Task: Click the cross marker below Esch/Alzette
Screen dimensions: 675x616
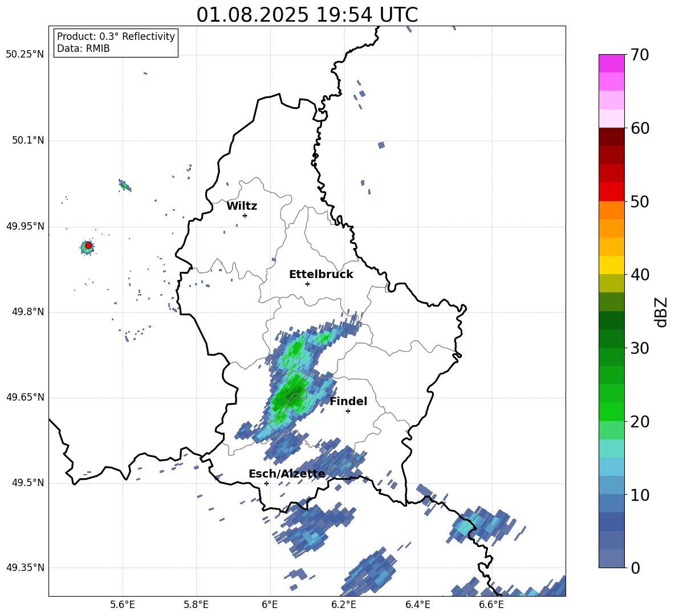Action: (x=266, y=483)
